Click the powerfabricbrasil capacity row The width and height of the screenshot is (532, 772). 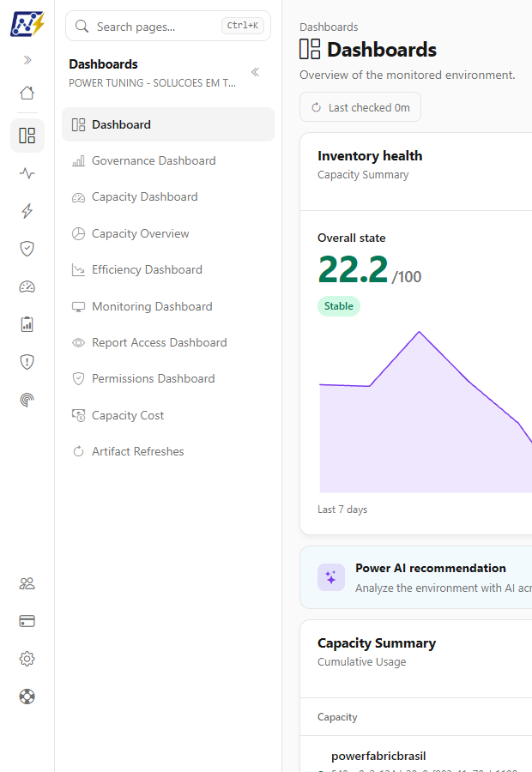[x=416, y=756]
